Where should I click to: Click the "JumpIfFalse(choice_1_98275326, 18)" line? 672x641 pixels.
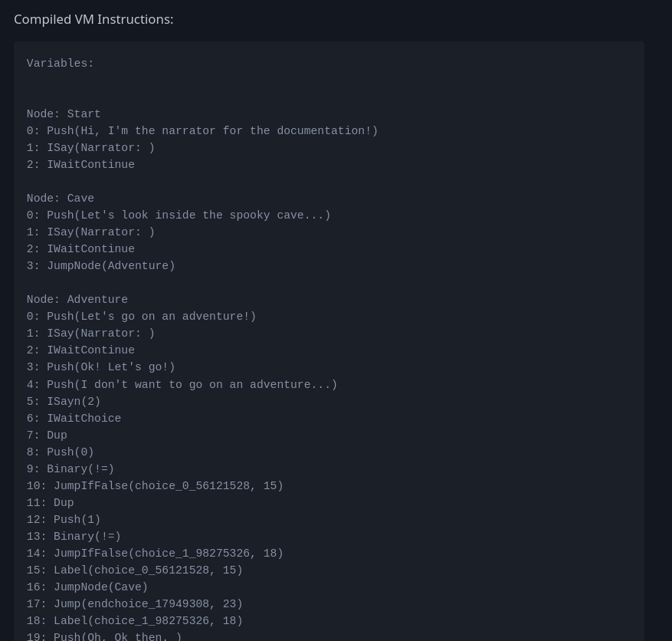155,554
